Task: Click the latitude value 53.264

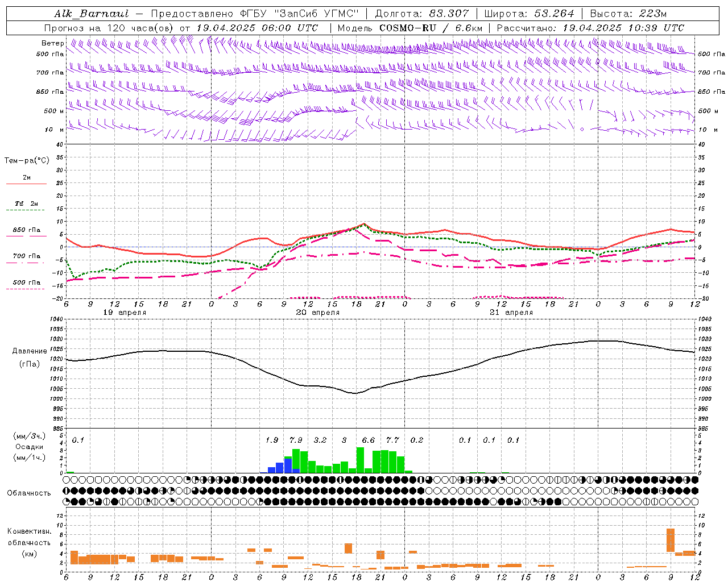Action: click(554, 14)
